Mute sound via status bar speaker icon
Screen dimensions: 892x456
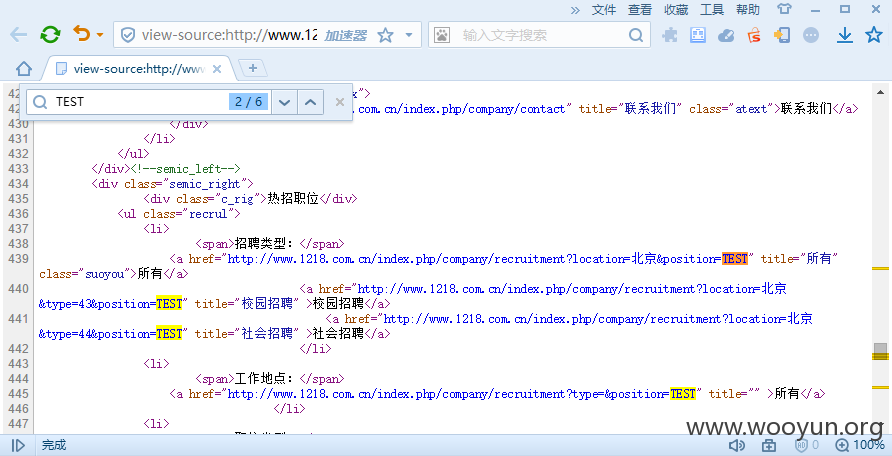(x=738, y=445)
